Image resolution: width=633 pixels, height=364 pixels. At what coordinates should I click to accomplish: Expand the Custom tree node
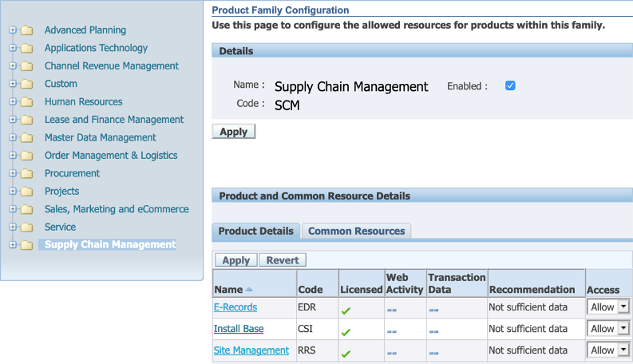[13, 84]
